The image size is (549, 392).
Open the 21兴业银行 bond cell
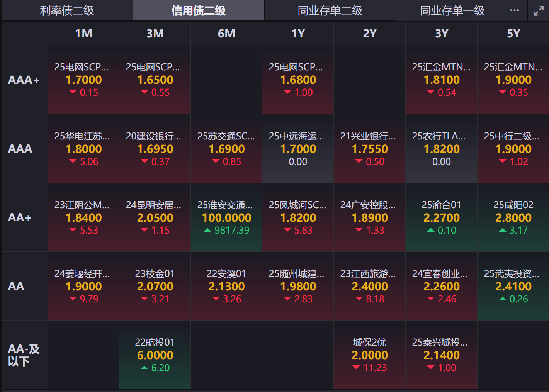[x=370, y=149]
